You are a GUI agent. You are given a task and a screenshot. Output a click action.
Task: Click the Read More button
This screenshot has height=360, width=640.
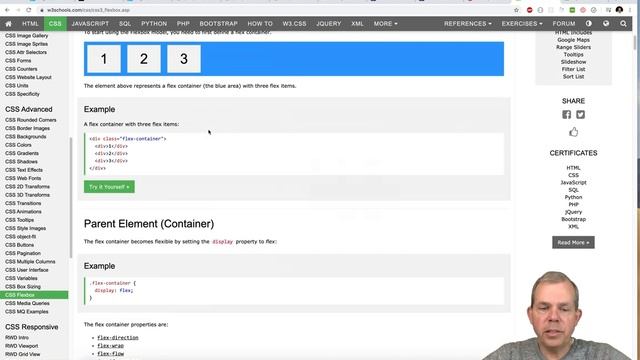tap(573, 242)
